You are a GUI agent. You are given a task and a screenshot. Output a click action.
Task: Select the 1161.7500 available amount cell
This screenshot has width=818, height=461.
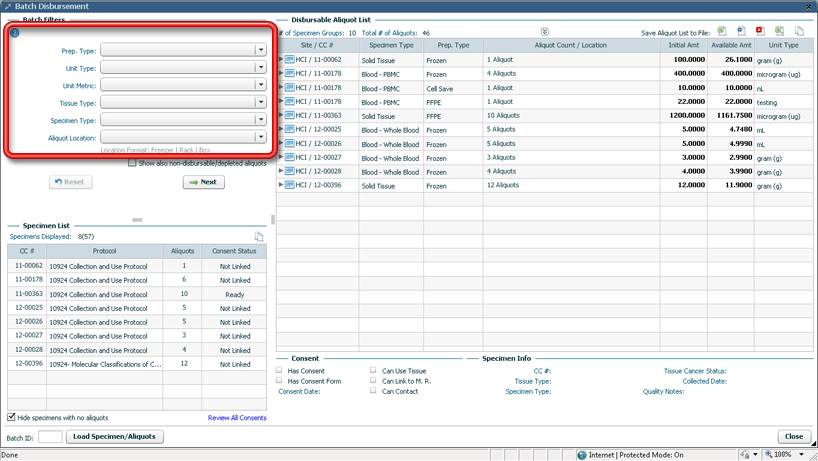pyautogui.click(x=731, y=115)
